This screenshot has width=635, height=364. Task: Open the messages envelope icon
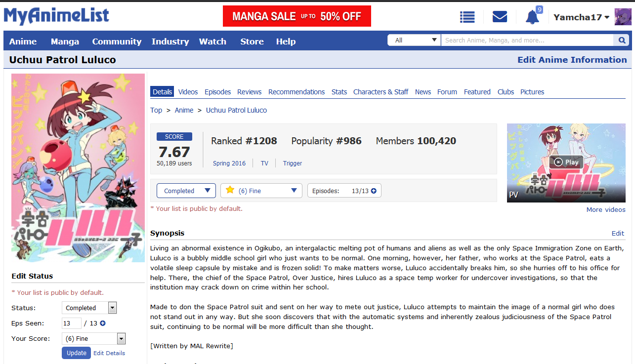(500, 17)
